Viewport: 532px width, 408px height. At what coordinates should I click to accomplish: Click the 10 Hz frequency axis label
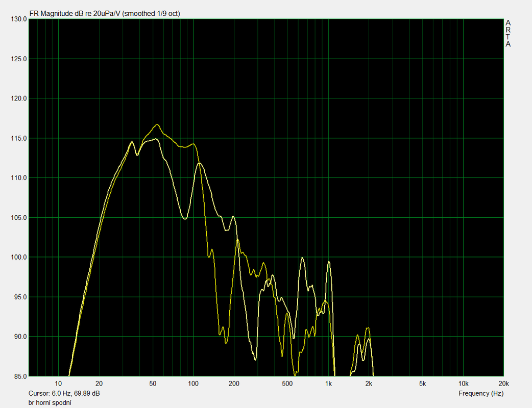coord(58,384)
